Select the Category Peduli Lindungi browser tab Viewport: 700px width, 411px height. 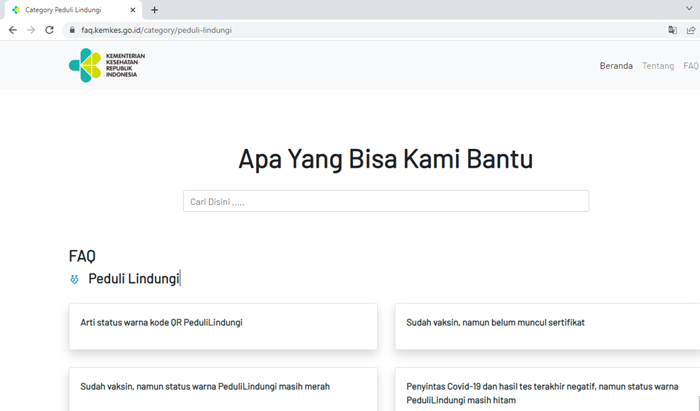tap(73, 10)
